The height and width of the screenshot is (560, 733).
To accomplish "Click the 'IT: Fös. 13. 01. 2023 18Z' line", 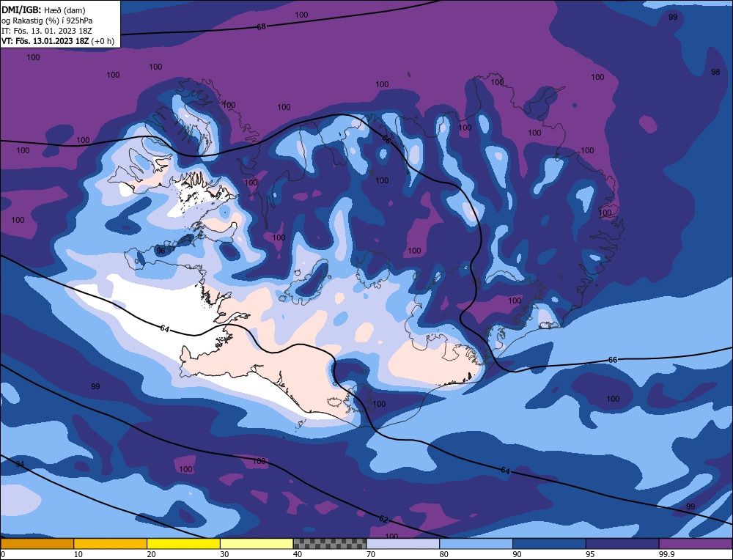I will click(47, 31).
